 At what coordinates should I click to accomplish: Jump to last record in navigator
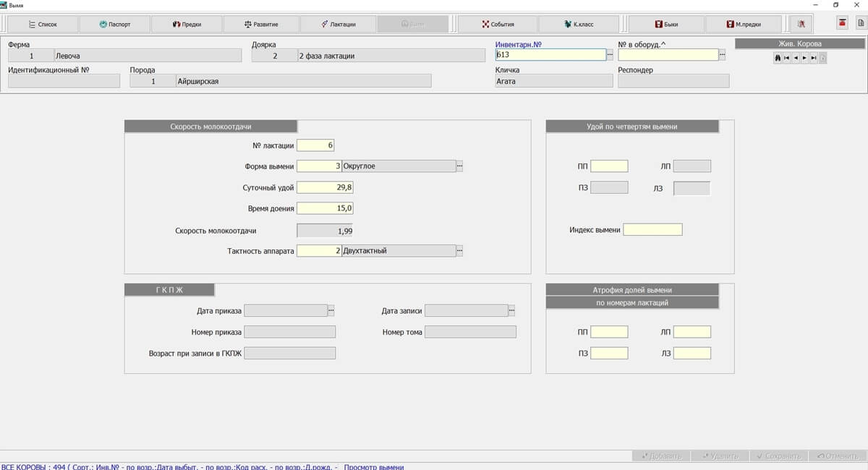coord(814,58)
